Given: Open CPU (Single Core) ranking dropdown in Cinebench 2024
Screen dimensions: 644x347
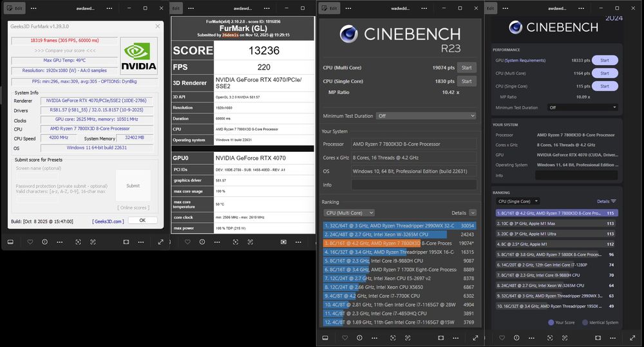Looking at the screenshot, I should [518, 202].
